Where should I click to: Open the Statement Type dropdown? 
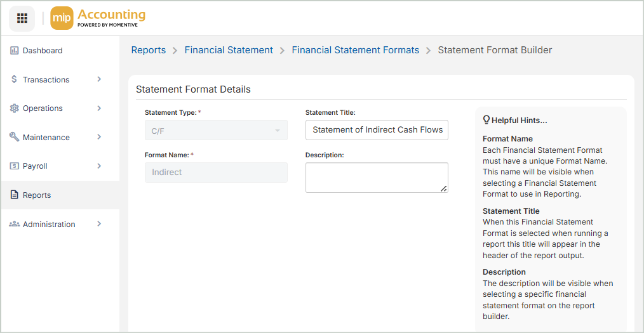pos(216,131)
